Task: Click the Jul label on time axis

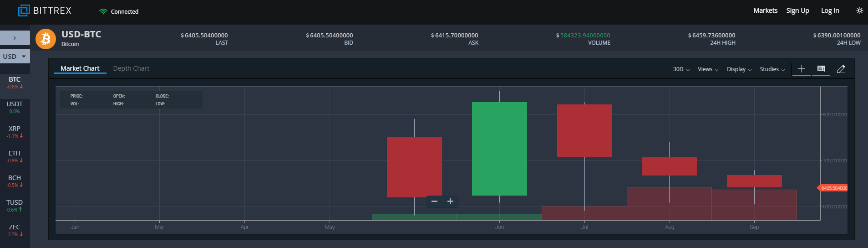Action: tap(584, 227)
